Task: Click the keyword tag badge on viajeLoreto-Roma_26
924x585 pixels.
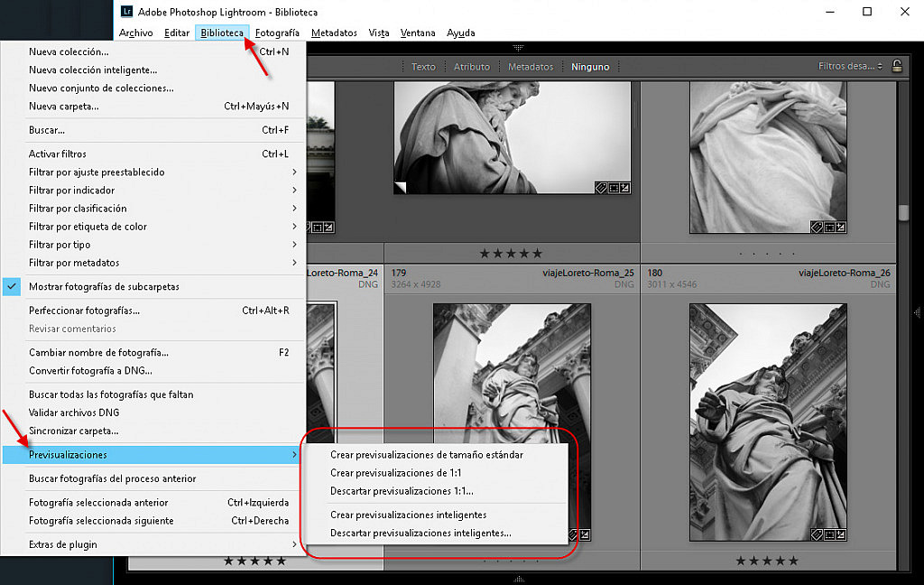Action: (817, 535)
